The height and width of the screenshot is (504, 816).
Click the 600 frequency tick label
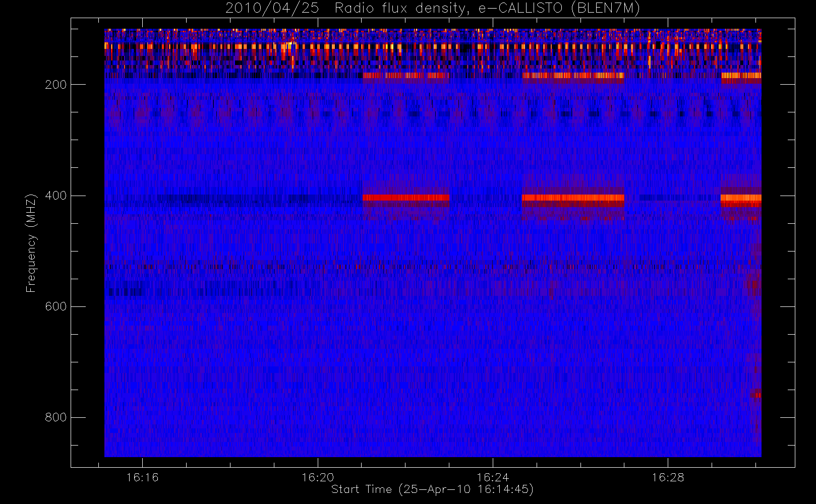pyautogui.click(x=55, y=306)
